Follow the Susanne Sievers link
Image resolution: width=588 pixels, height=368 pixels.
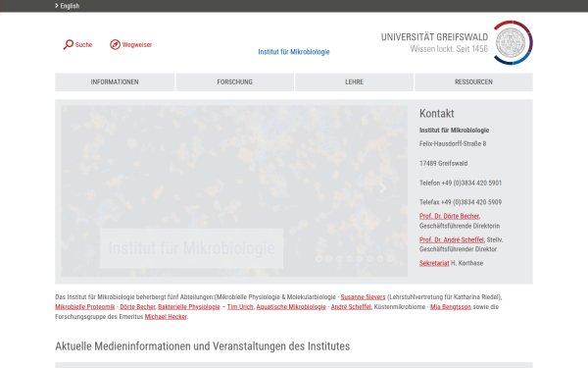tap(363, 297)
